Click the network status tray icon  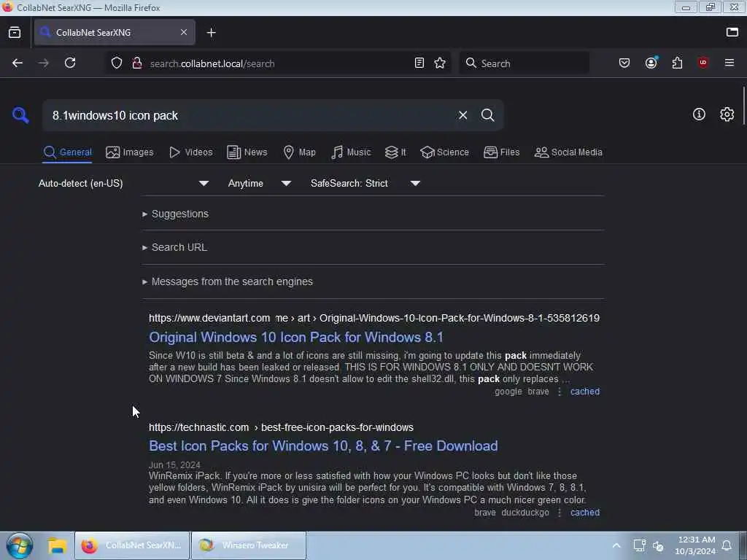point(639,545)
